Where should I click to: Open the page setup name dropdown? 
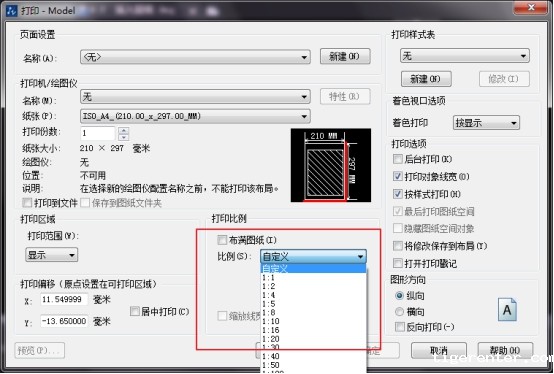(x=195, y=57)
